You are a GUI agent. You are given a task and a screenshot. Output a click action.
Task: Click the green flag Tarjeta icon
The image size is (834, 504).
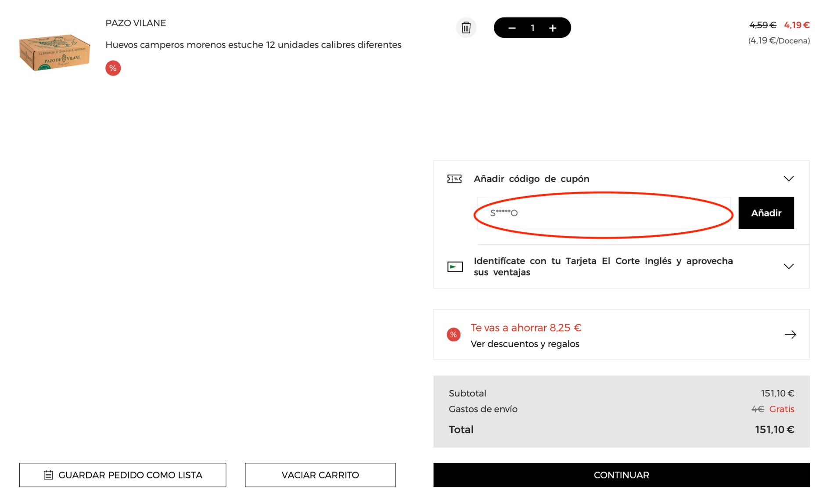pyautogui.click(x=455, y=266)
